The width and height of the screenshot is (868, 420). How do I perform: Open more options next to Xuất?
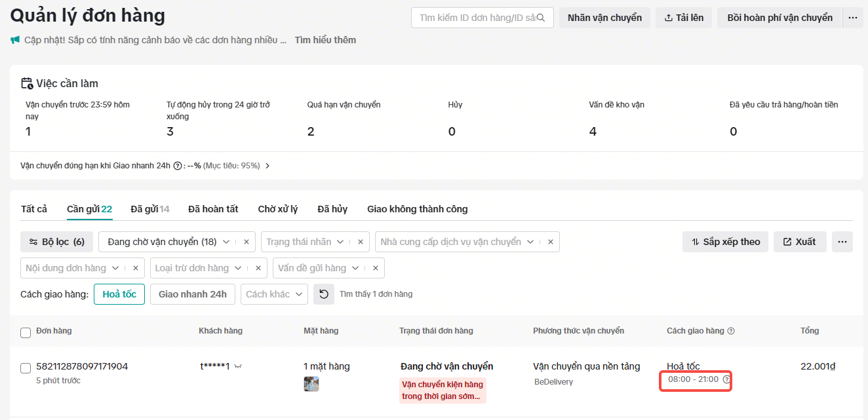coord(842,242)
